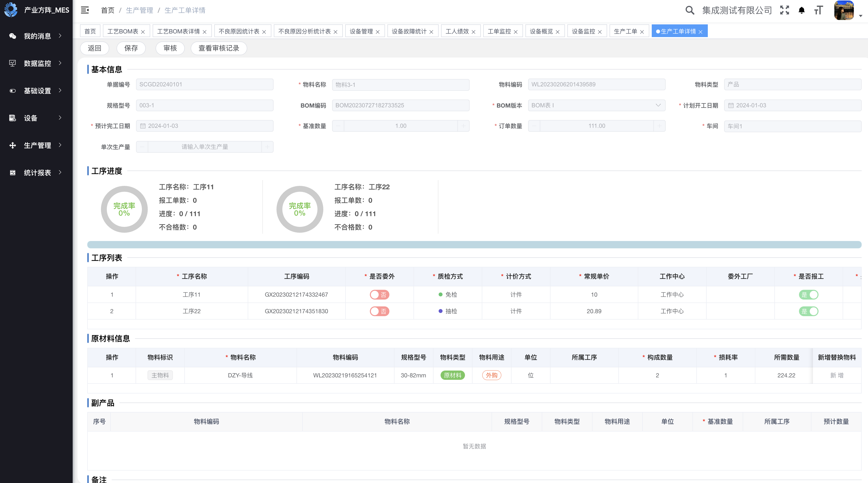
Task: Click 工序11 completion rate ring
Action: 124,209
